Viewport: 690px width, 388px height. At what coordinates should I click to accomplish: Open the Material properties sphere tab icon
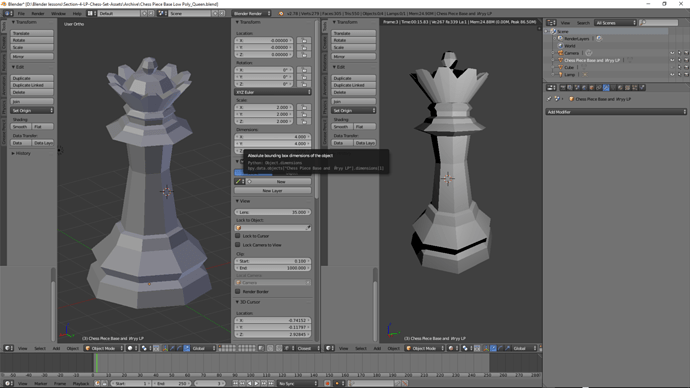[x=620, y=88]
